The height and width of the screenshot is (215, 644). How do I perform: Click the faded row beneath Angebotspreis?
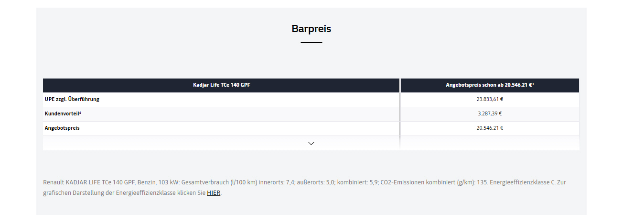click(311, 143)
